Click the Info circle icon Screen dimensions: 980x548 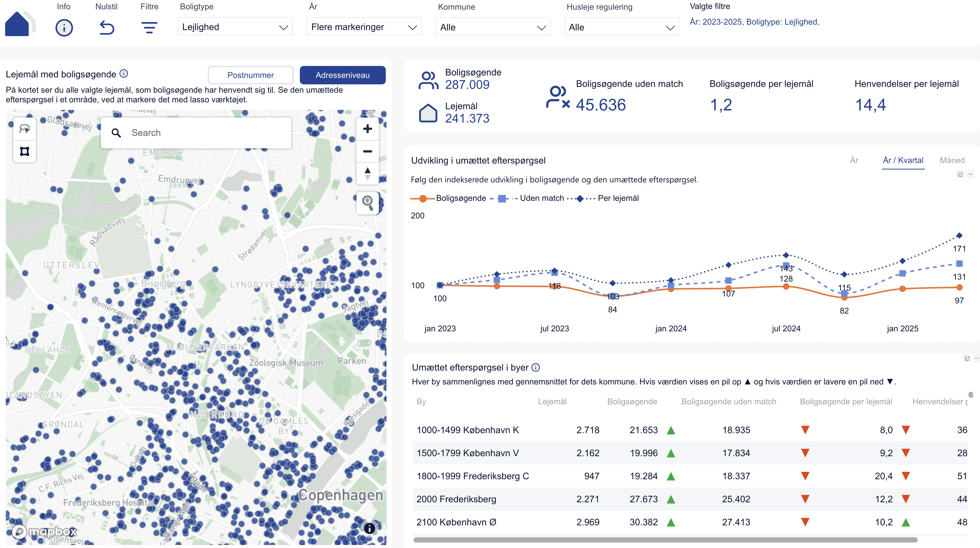coord(64,28)
